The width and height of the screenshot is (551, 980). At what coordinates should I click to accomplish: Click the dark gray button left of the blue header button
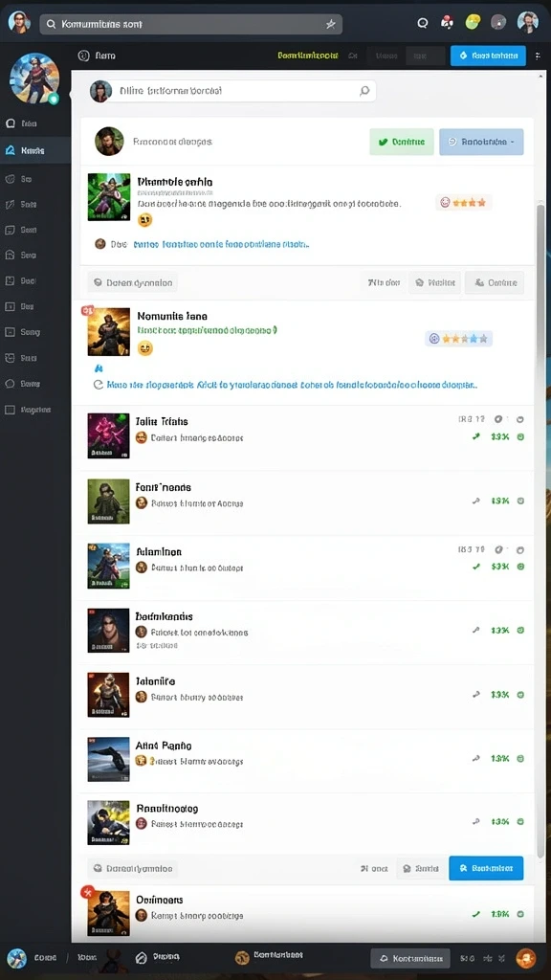426,56
